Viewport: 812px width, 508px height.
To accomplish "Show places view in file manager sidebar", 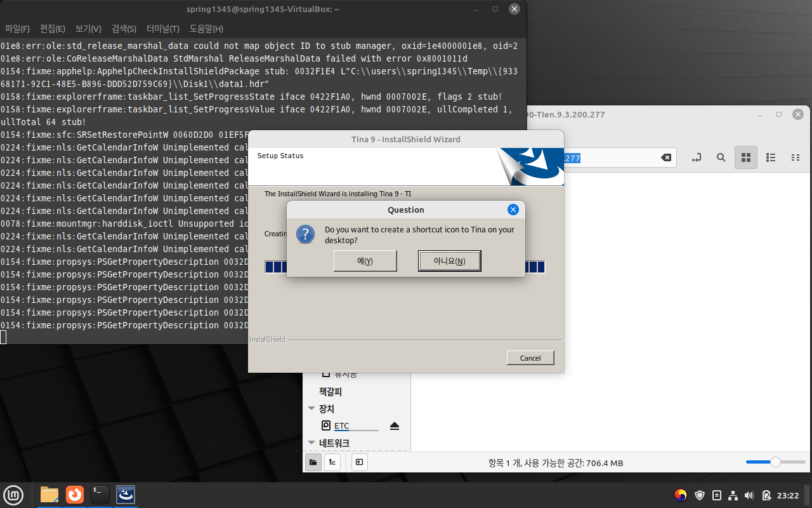I will tap(313, 462).
